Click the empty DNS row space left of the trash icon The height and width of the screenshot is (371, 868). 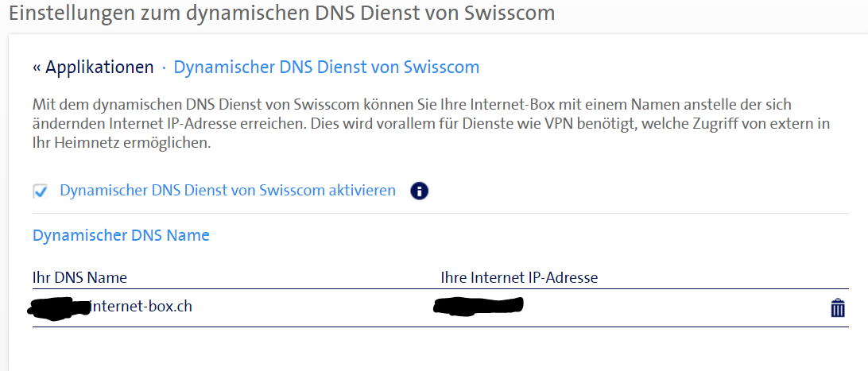[676, 307]
